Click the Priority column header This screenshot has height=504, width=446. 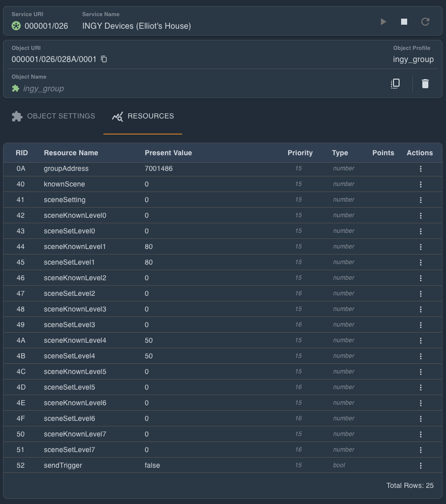[300, 153]
